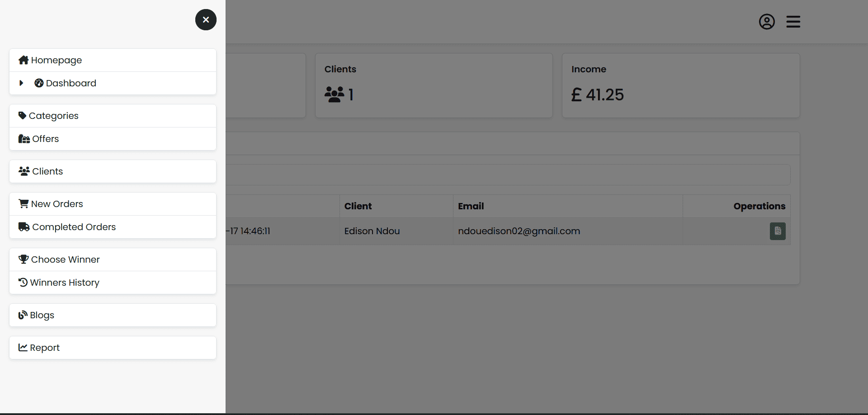This screenshot has height=415, width=868.
Task: Open the Dashboard menu item
Action: [x=71, y=83]
